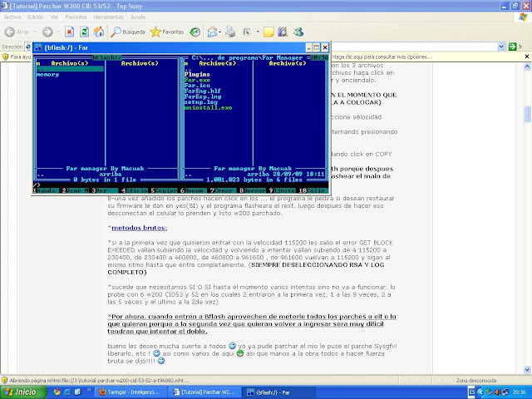Open the mail button dropdown arrow
The height and width of the screenshot is (399, 532).
(222, 32)
